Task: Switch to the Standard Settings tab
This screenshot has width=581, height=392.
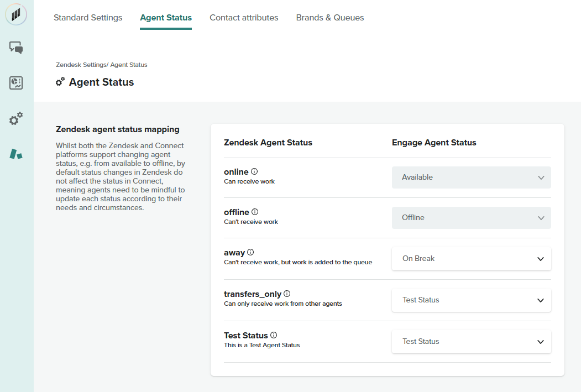Action: click(x=88, y=18)
